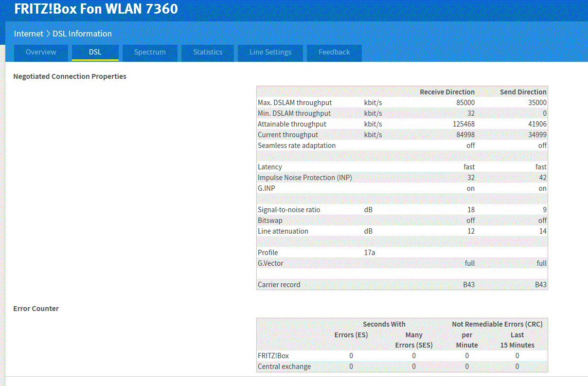Click the DSL Information breadcrumb text
Image resolution: width=588 pixels, height=386 pixels.
82,34
